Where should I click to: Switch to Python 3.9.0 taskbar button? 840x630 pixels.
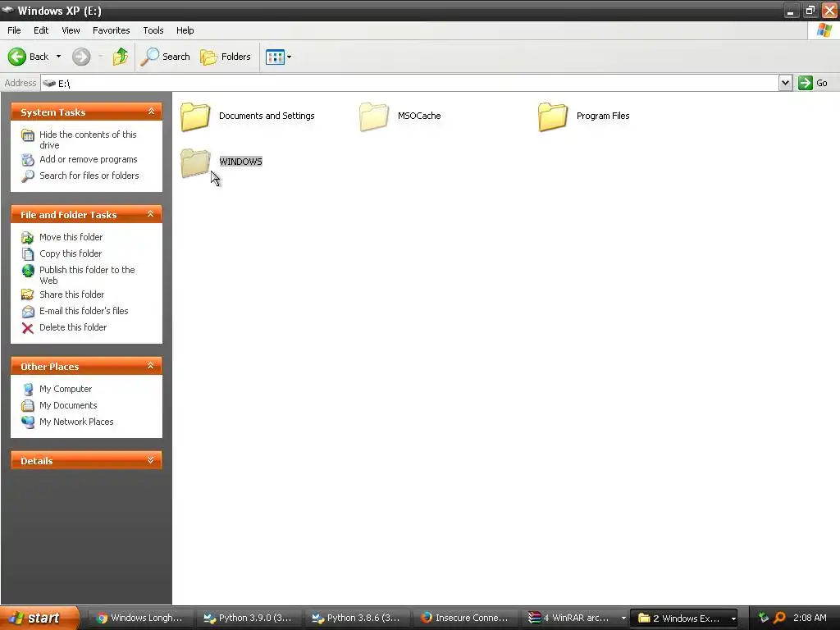click(249, 619)
